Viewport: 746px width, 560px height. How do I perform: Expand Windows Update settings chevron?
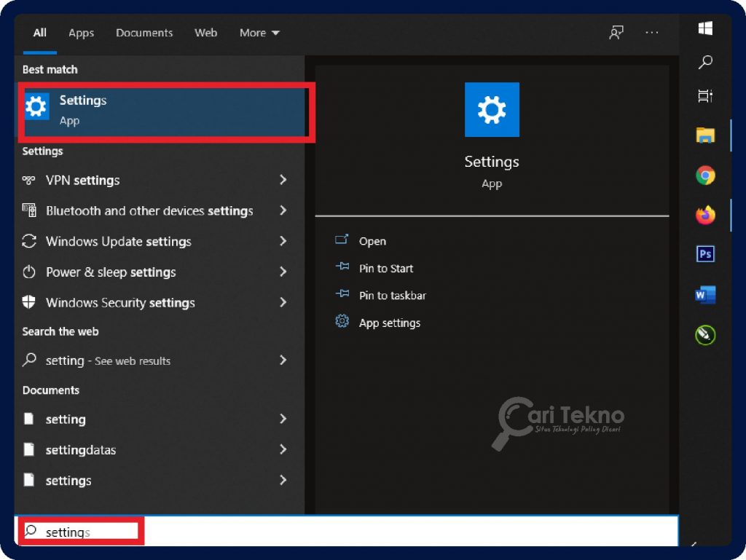tap(283, 241)
